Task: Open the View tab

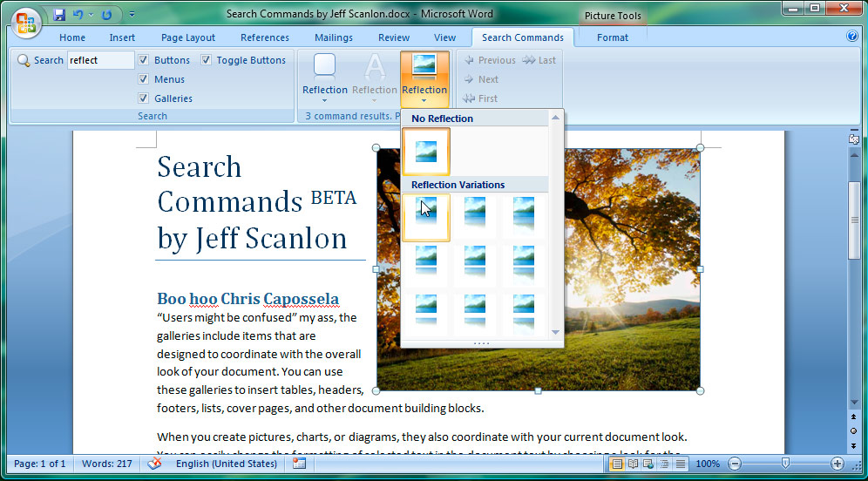Action: click(x=444, y=37)
